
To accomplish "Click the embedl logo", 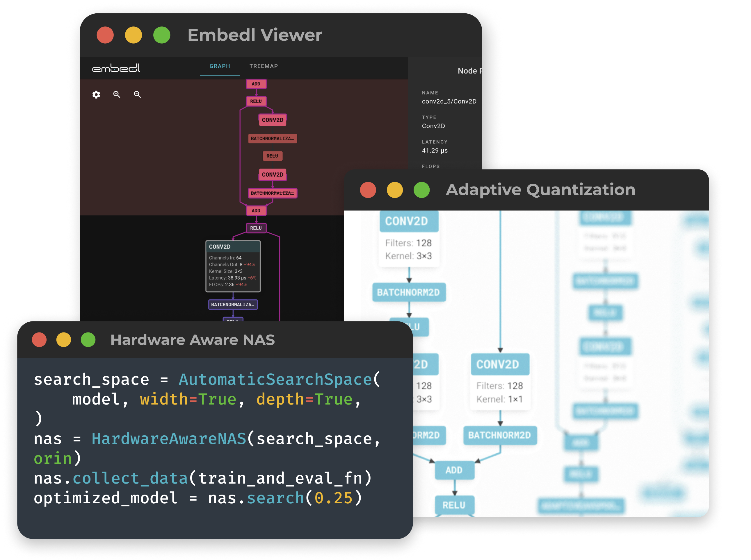I will pyautogui.click(x=116, y=68).
